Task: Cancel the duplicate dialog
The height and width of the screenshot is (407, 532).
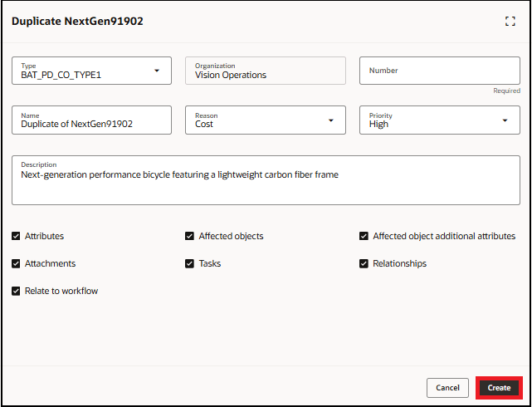Action: tap(447, 388)
